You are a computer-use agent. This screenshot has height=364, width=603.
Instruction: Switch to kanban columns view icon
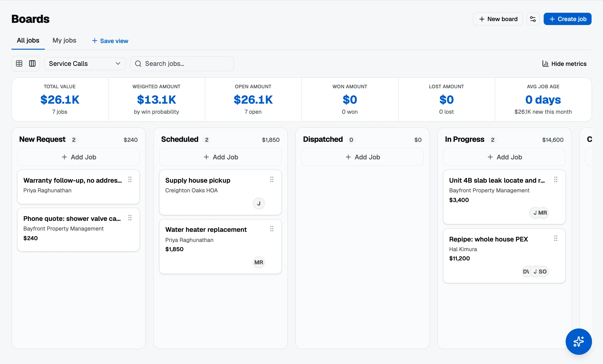coord(32,64)
